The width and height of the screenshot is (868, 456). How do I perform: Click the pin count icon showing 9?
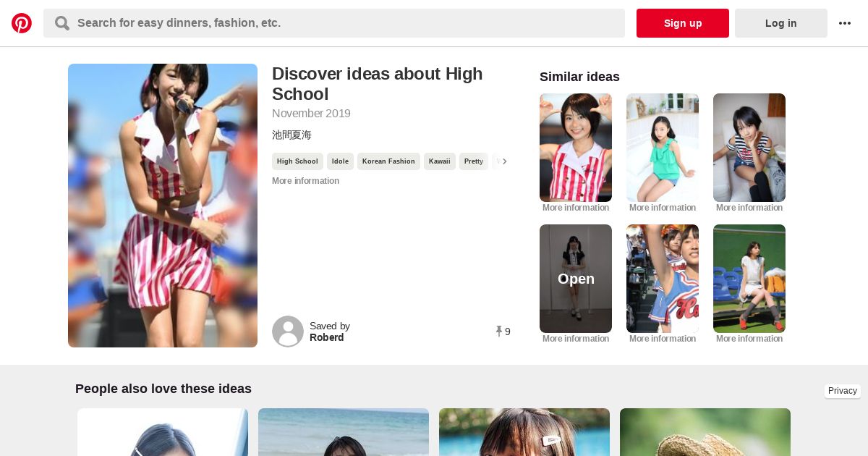tap(498, 332)
